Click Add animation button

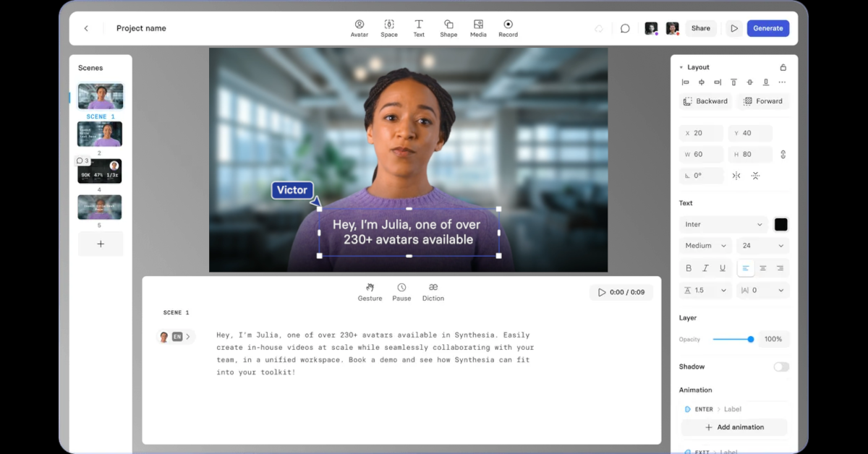734,427
